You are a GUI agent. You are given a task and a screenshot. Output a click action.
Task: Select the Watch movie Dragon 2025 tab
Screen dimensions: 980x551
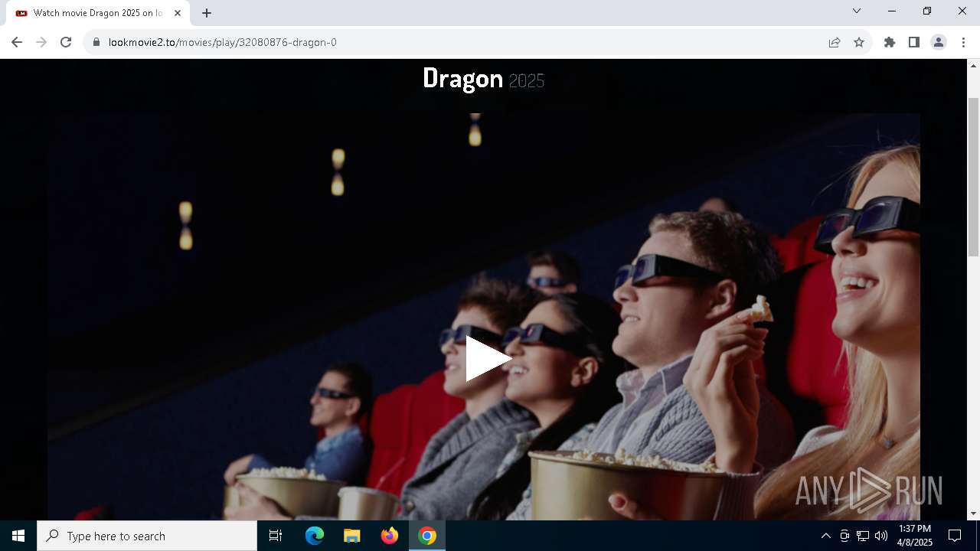(98, 13)
